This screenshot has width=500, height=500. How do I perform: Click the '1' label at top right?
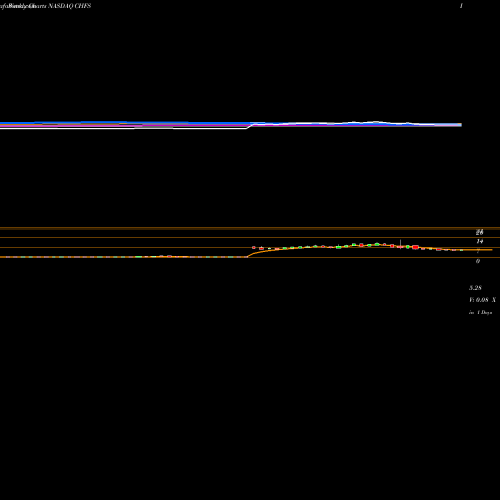(x=461, y=6)
